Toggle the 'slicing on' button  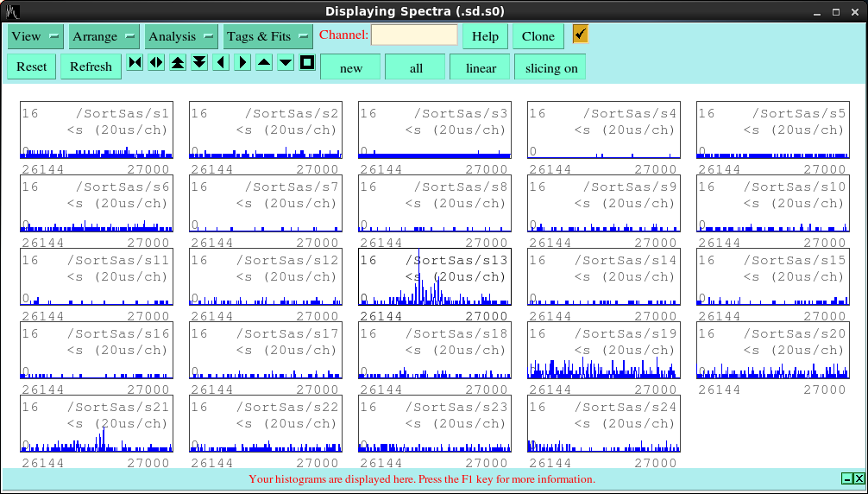point(550,67)
